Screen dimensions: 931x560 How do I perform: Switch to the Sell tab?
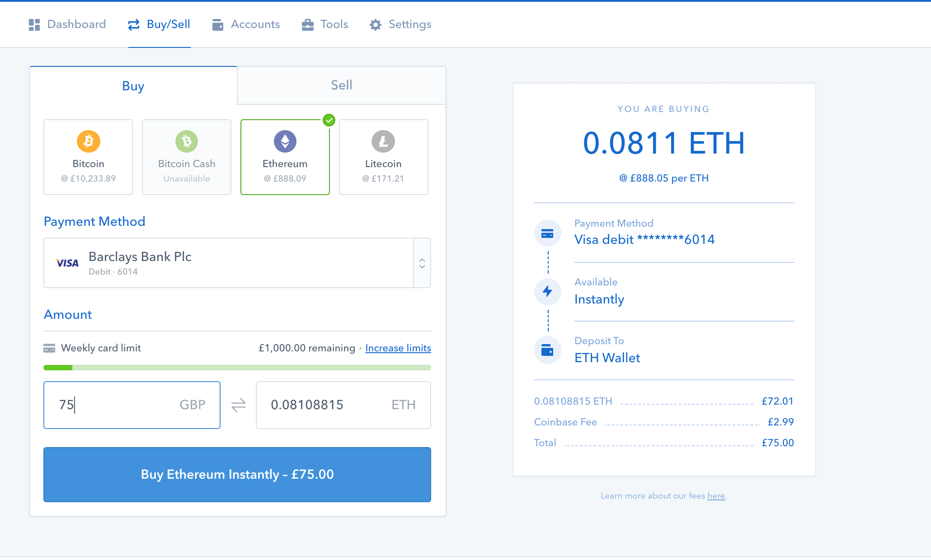pos(342,85)
